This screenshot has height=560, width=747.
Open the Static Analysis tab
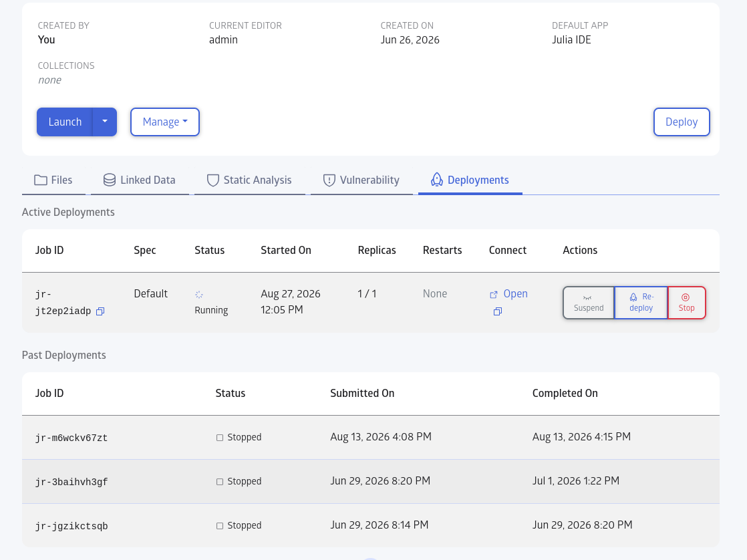point(250,180)
